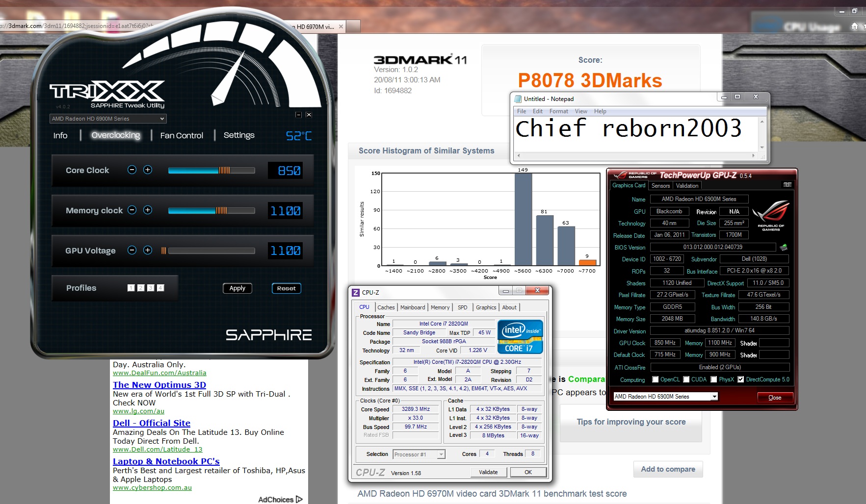The image size is (866, 504).
Task: Open Laptop & Notebook PC's link
Action: (166, 461)
